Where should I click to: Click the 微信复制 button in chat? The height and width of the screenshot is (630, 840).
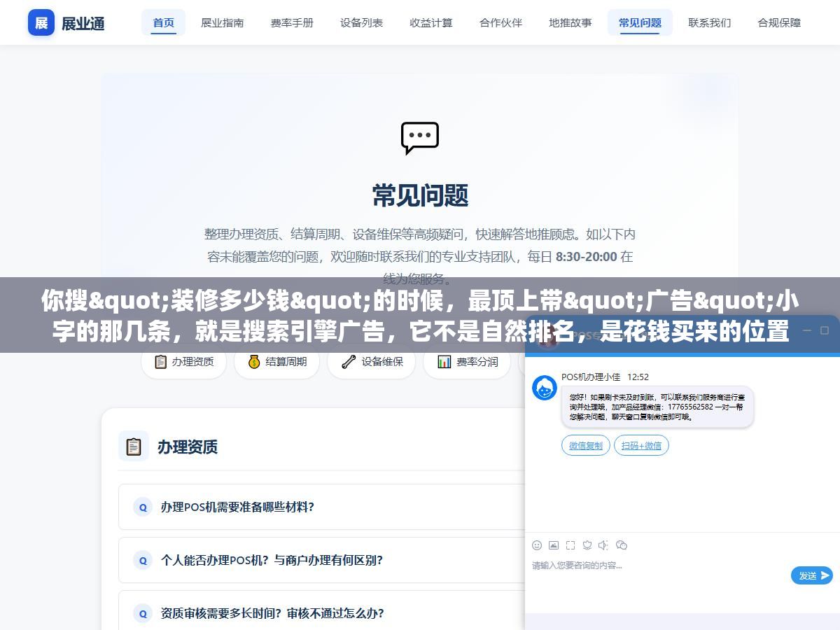[x=585, y=445]
